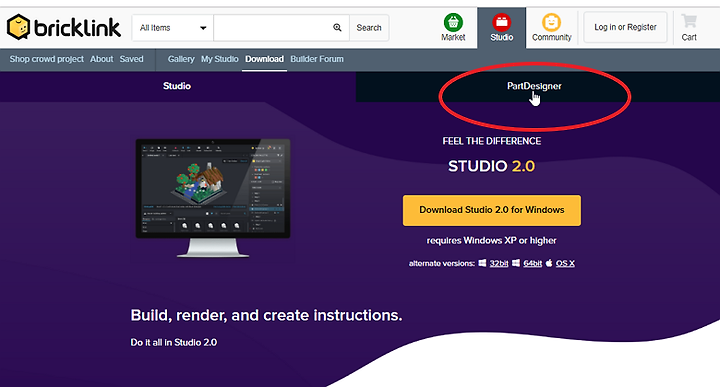Click 'Do it all in Studio 2.0' text

174,342
